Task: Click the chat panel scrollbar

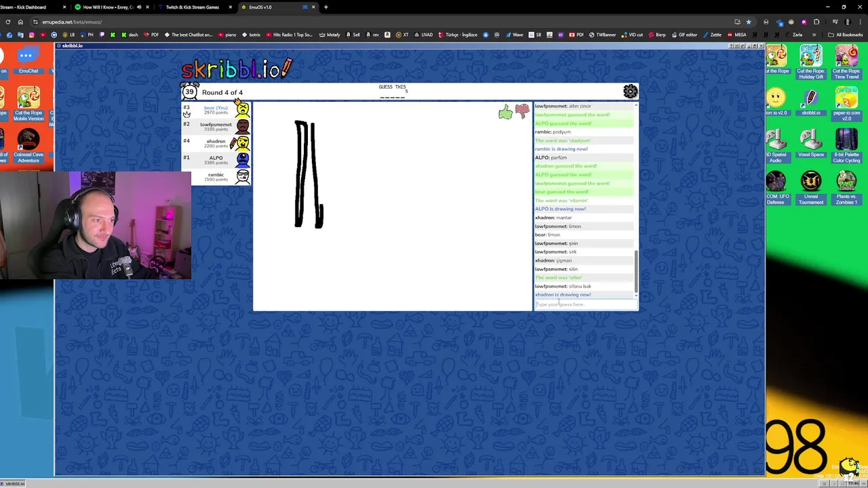Action: (636, 271)
